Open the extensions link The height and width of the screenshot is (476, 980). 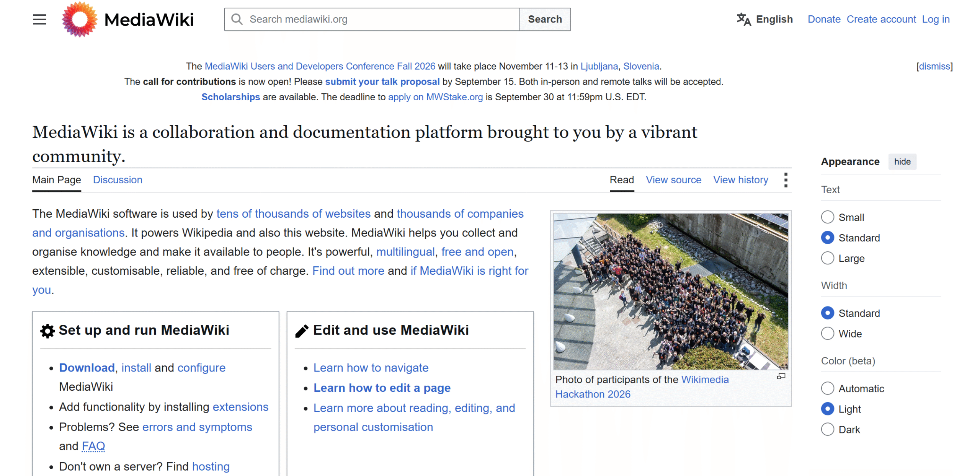click(240, 407)
